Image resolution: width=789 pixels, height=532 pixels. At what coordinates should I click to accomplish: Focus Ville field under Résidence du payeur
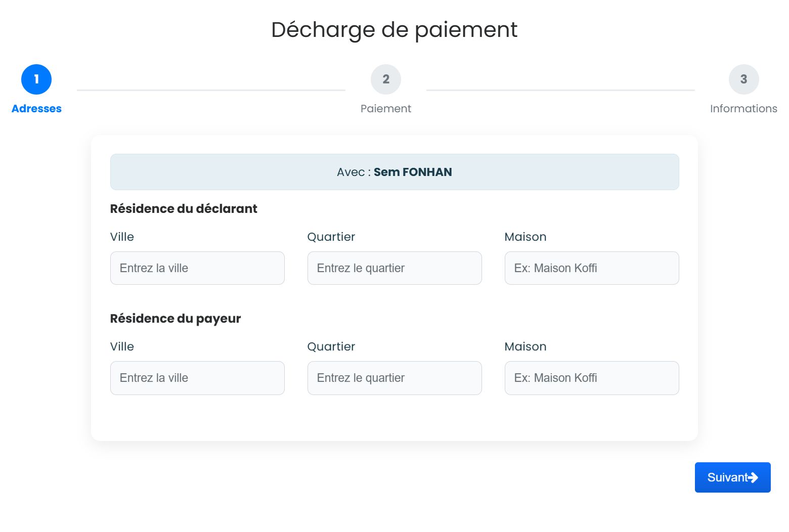[197, 378]
